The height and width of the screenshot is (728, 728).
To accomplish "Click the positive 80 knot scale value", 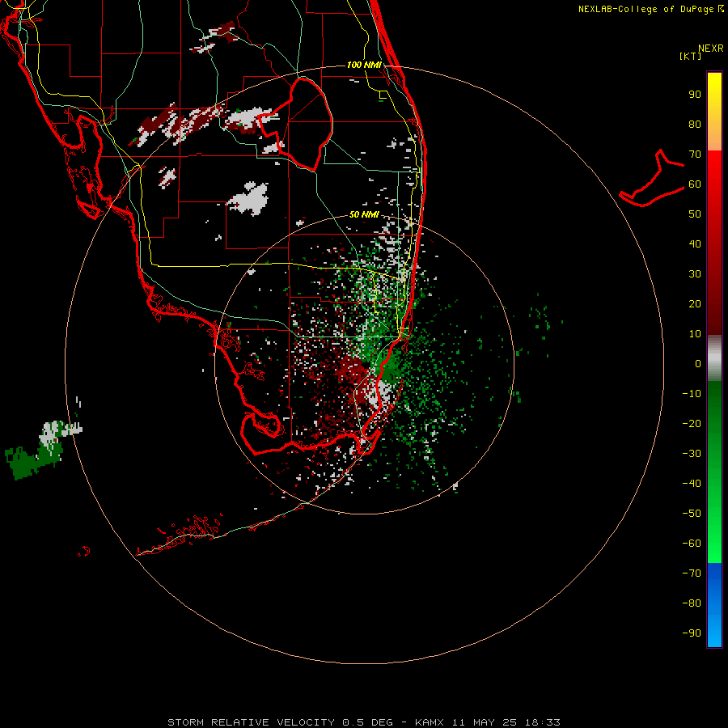I will pyautogui.click(x=695, y=125).
